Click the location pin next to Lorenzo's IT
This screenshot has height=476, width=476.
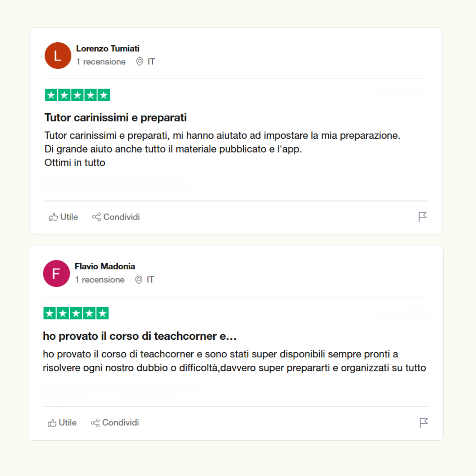tap(140, 62)
